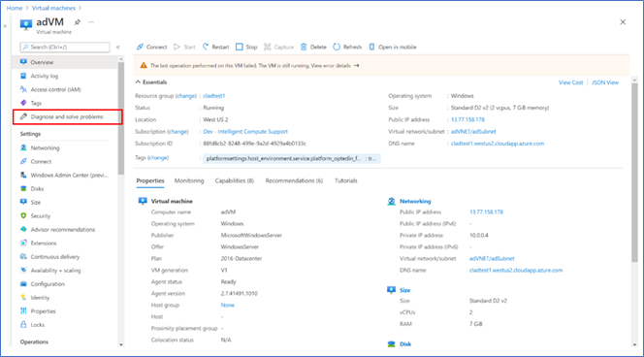Click agent version 2.7.41491.1010
The height and width of the screenshot is (357, 644).
click(x=239, y=293)
